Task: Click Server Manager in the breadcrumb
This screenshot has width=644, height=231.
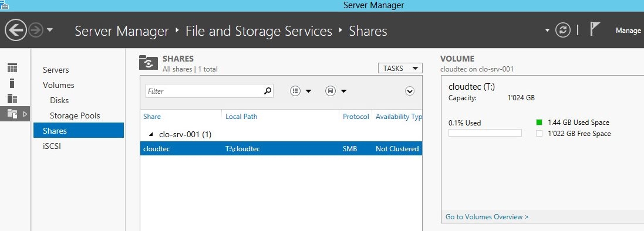Action: point(122,31)
